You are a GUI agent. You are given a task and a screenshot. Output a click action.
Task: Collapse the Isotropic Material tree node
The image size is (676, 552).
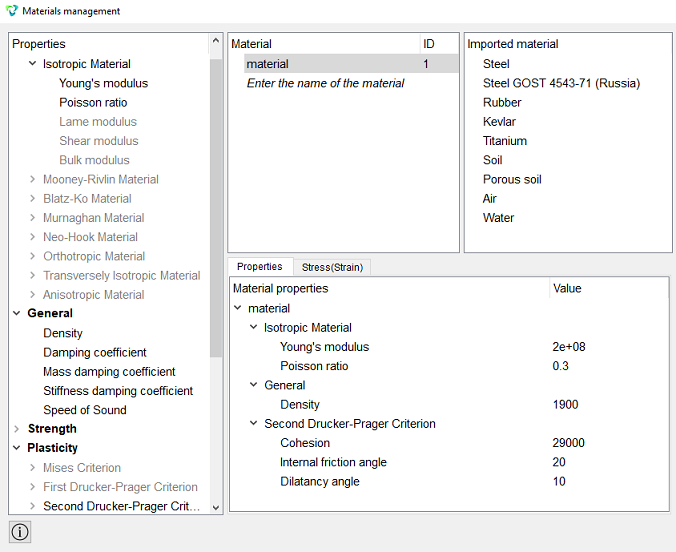coord(32,63)
